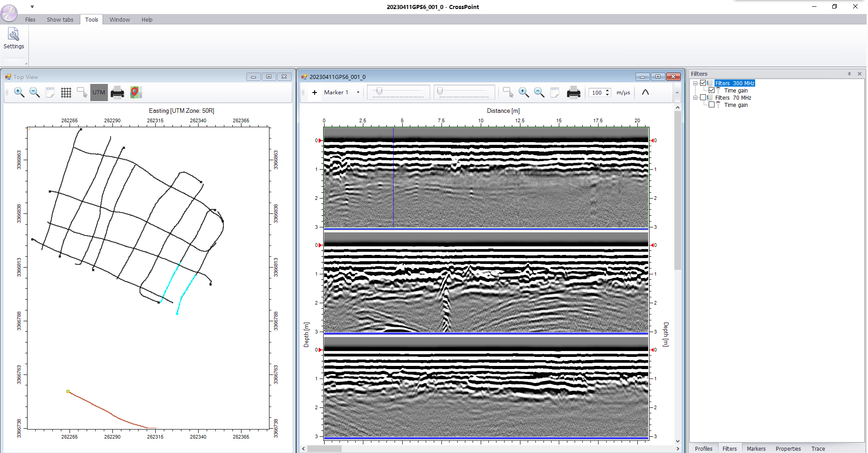Select the Filters 70 MHz tree item
The height and width of the screenshot is (453, 868).
click(x=733, y=97)
